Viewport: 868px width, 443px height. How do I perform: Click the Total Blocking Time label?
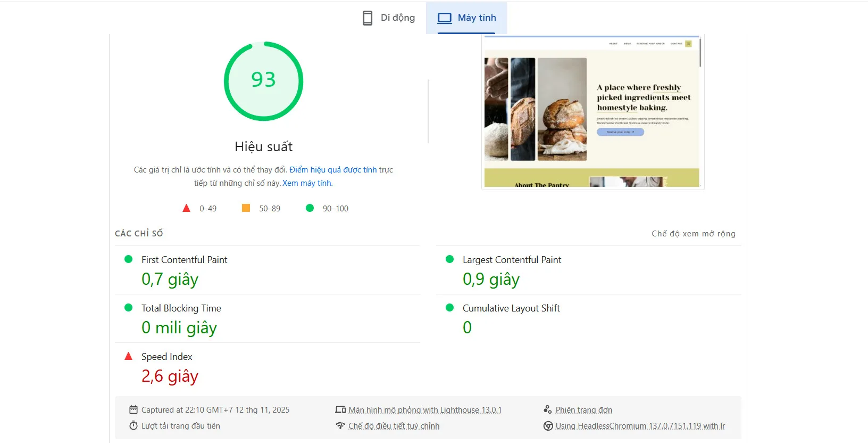[x=181, y=308]
